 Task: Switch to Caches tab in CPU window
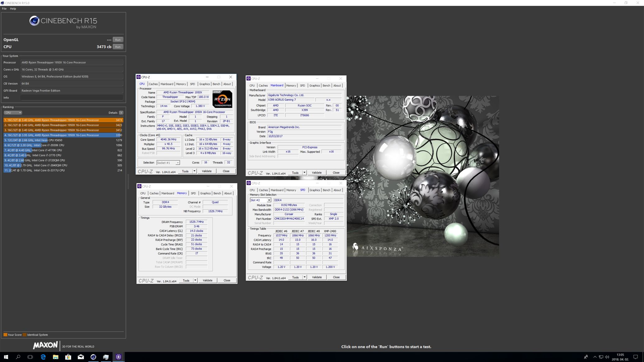153,84
